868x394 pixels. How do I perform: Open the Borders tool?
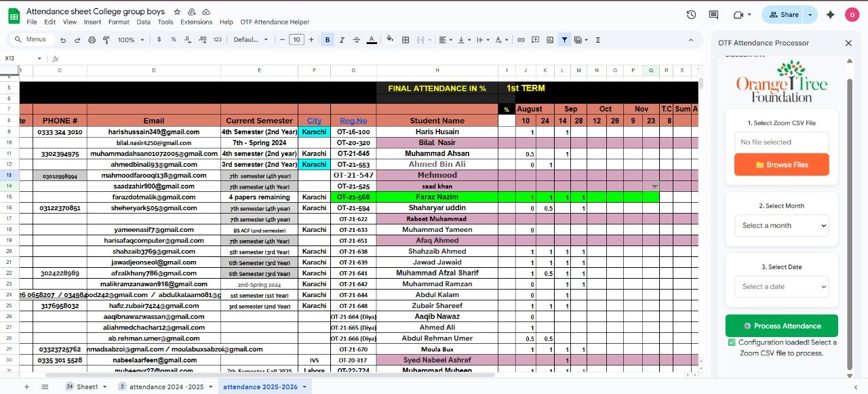406,40
